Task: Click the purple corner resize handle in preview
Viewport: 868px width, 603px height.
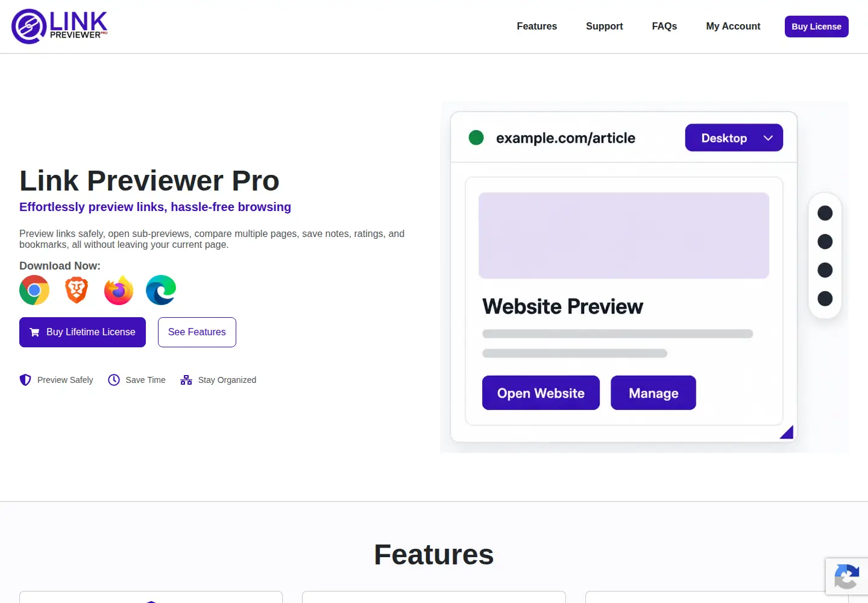Action: [787, 432]
